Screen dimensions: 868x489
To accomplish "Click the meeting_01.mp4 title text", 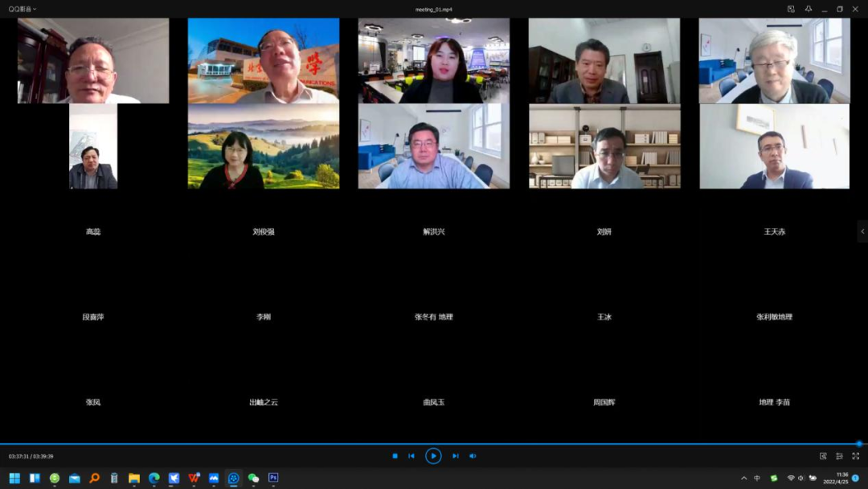I will 434,9.
